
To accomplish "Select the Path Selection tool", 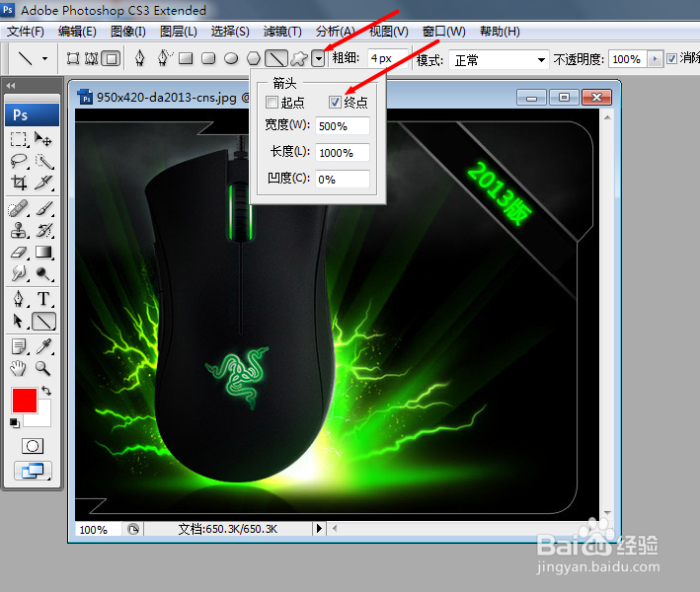I will [x=19, y=322].
